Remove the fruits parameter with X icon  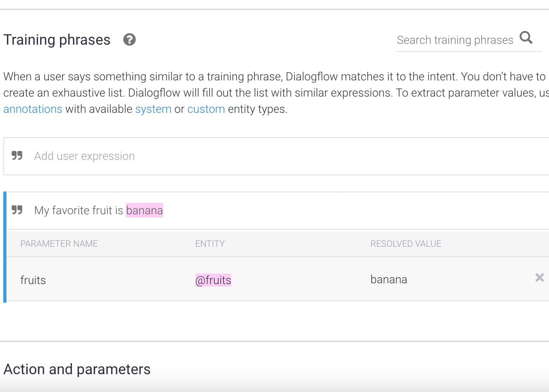[x=539, y=278]
